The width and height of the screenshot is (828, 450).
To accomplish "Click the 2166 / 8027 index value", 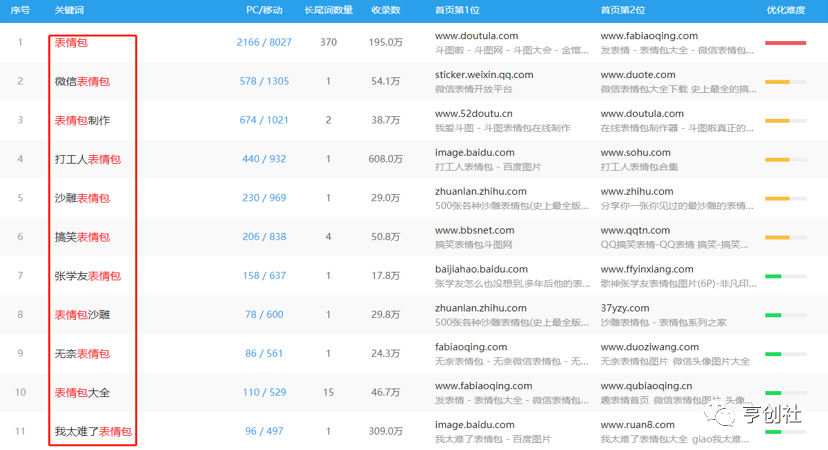I will (264, 42).
